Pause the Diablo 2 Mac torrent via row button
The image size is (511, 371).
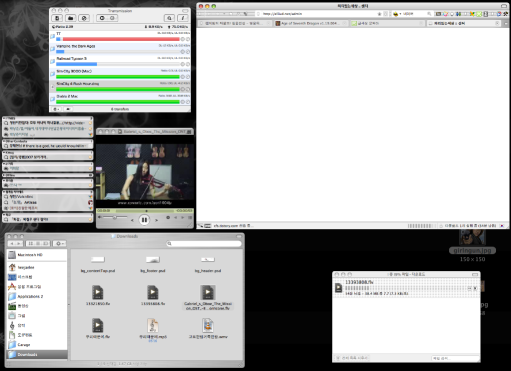click(x=183, y=102)
